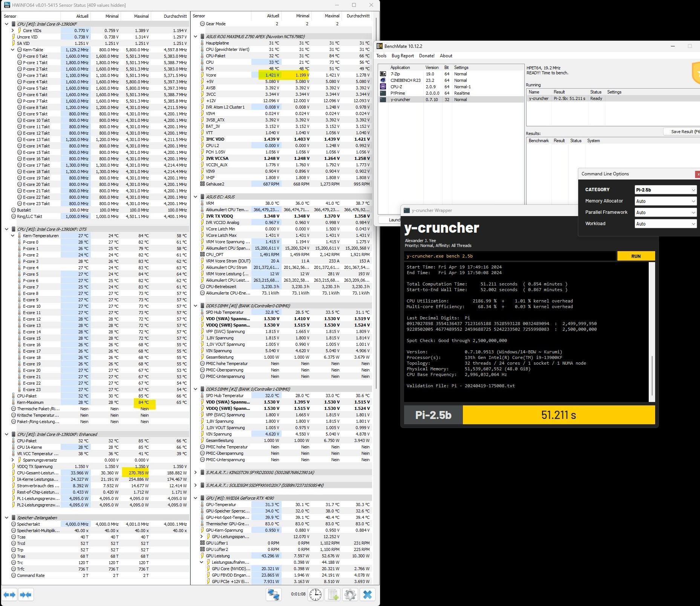Click the BenchMate BM logo in title bar

pyautogui.click(x=379, y=46)
